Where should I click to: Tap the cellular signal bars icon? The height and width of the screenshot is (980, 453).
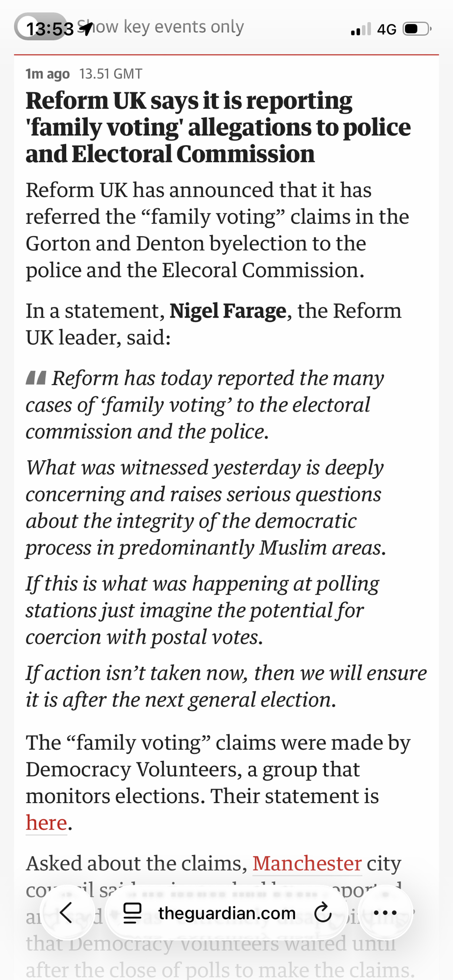pyautogui.click(x=361, y=29)
